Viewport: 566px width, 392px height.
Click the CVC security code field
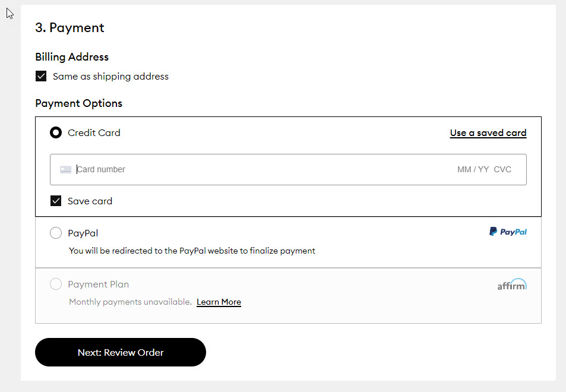[502, 169]
